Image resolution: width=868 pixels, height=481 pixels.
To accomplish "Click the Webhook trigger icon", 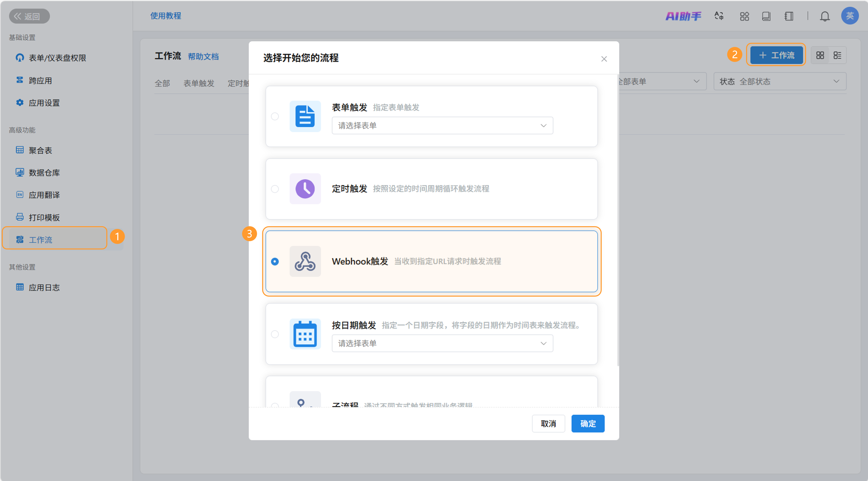I will click(x=305, y=261).
